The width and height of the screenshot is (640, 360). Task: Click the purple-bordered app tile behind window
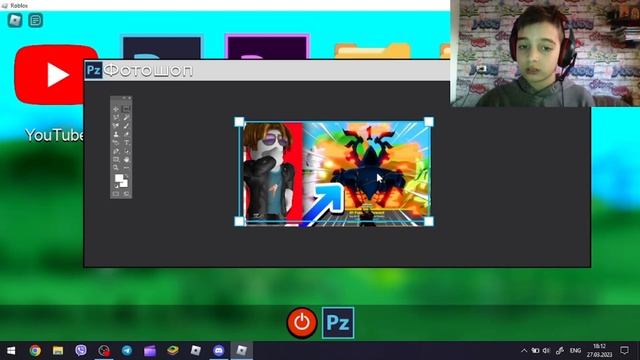click(267, 47)
